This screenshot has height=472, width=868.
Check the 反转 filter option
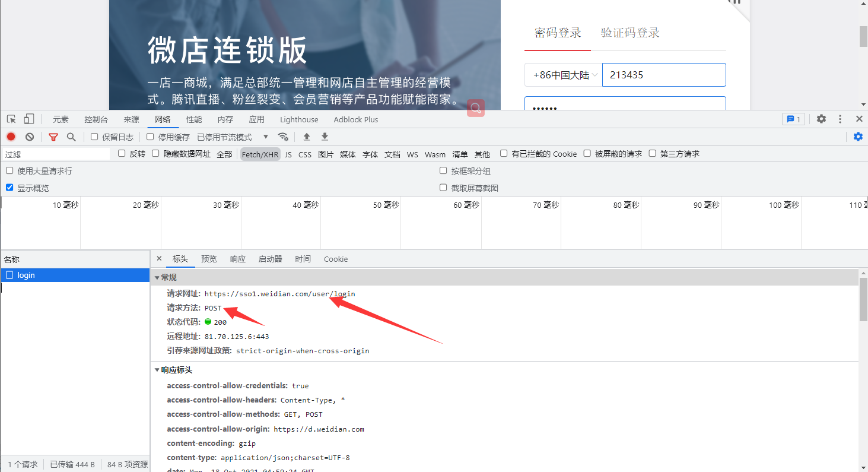tap(122, 153)
